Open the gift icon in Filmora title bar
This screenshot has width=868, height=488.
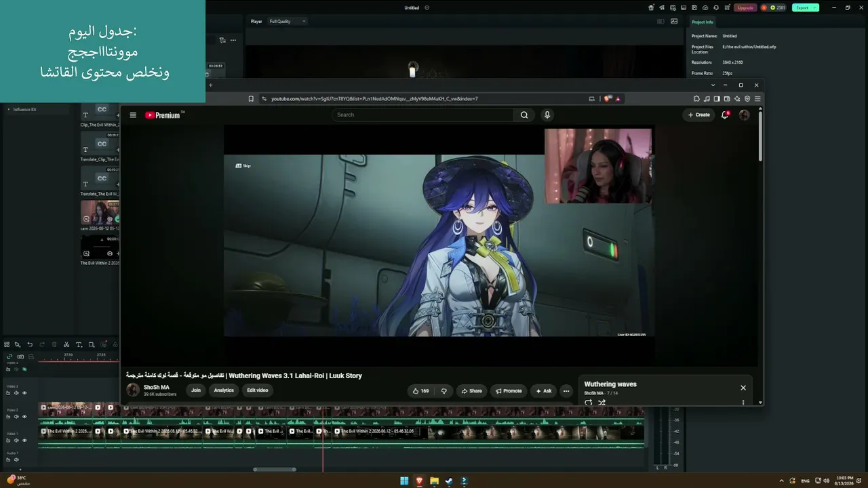651,7
